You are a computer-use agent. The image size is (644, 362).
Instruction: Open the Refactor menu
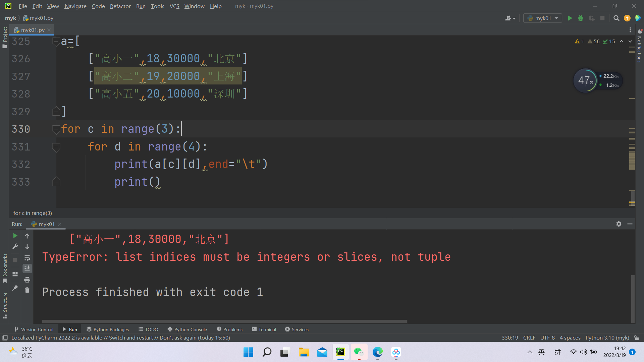coord(120,6)
